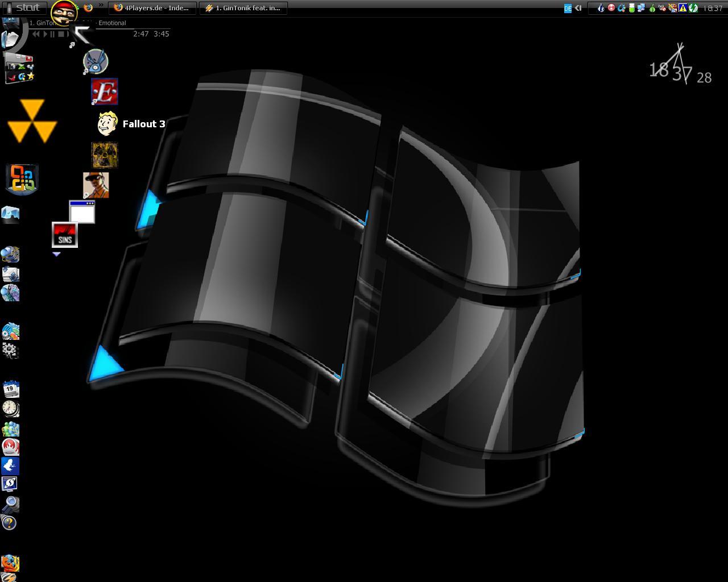Screen dimensions: 728x582
Task: Launch the SINS game icon
Action: pyautogui.click(x=65, y=235)
